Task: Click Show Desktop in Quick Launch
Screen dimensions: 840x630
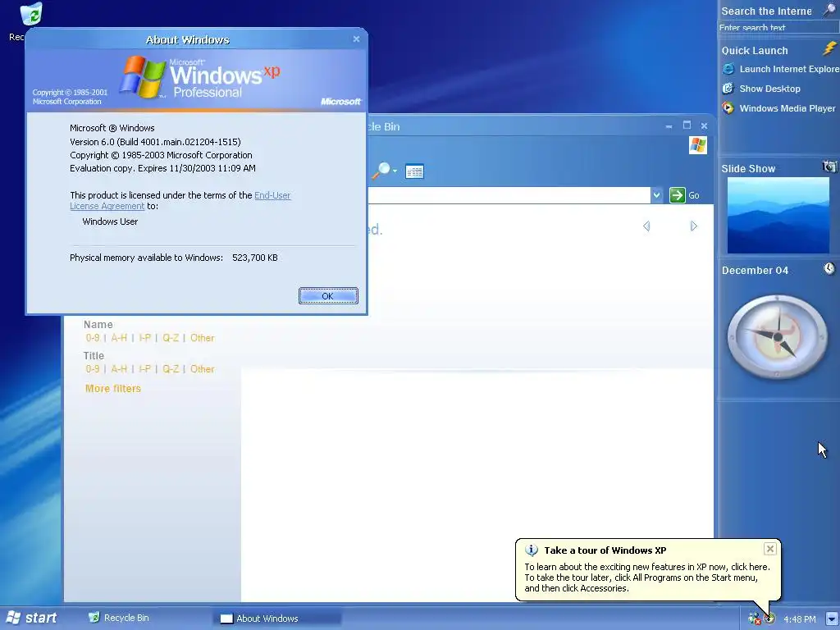Action: pos(761,89)
